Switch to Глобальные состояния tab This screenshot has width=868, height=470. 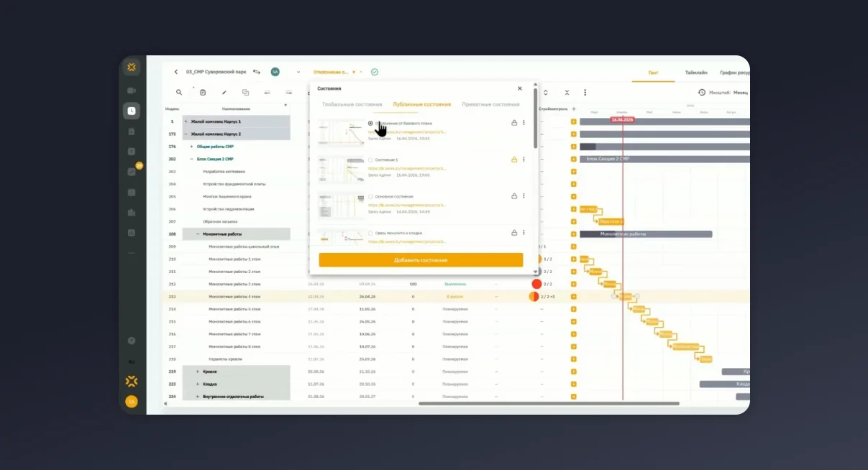coord(352,104)
